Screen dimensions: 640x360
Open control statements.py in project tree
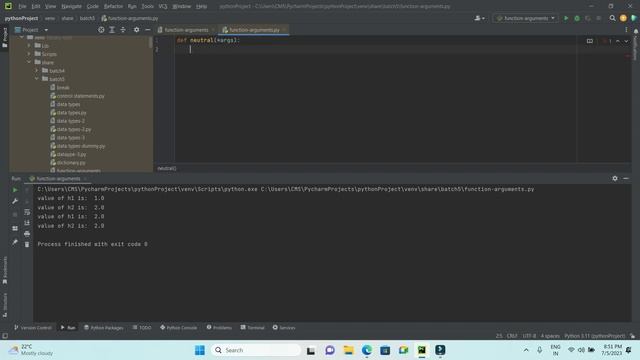coord(78,96)
